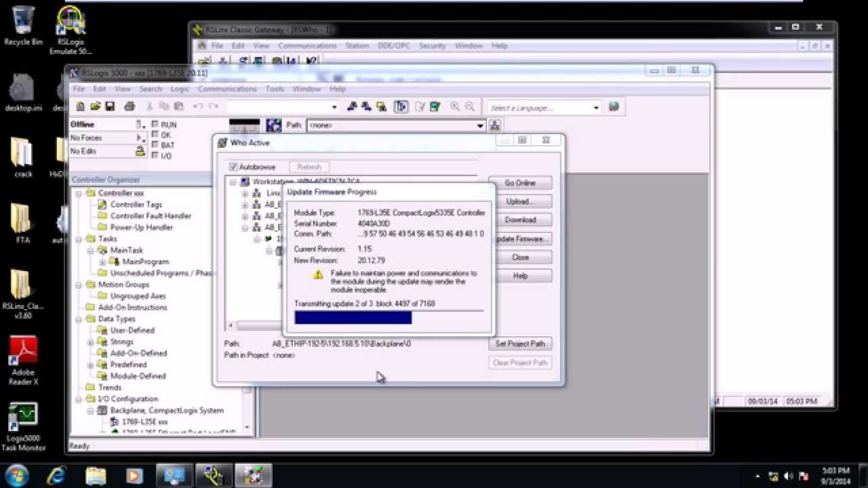Screen dimensions: 868x488
Task: Open the DDE/OPC menu in RSLinx window
Action: tap(393, 45)
